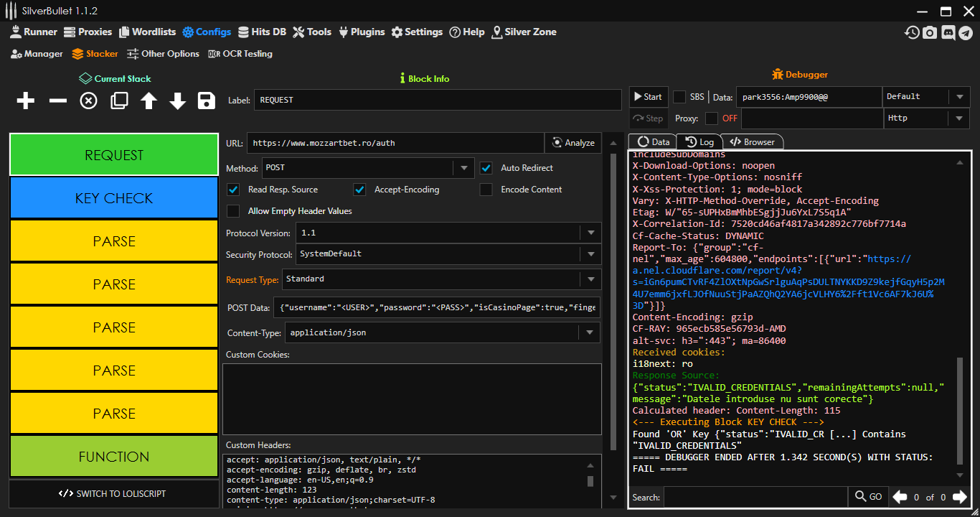Click the Analyze button next to URL
The height and width of the screenshot is (517, 980).
pos(573,143)
